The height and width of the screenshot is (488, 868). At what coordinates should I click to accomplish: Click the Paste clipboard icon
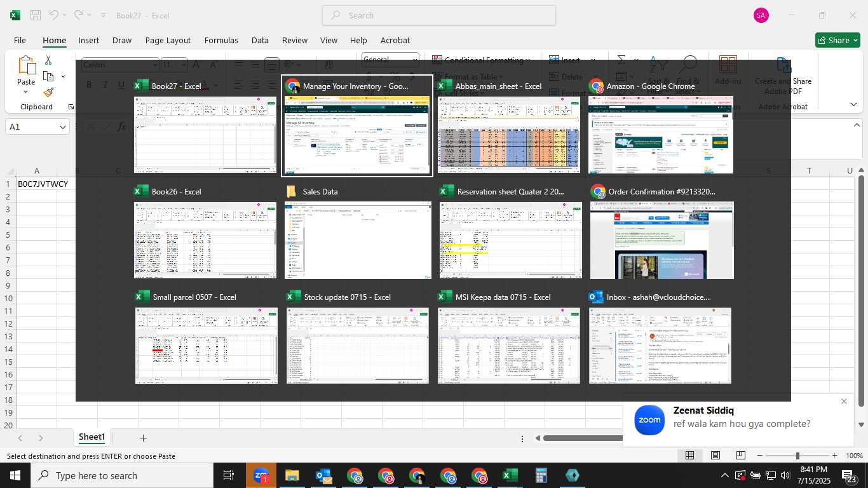[x=26, y=65]
